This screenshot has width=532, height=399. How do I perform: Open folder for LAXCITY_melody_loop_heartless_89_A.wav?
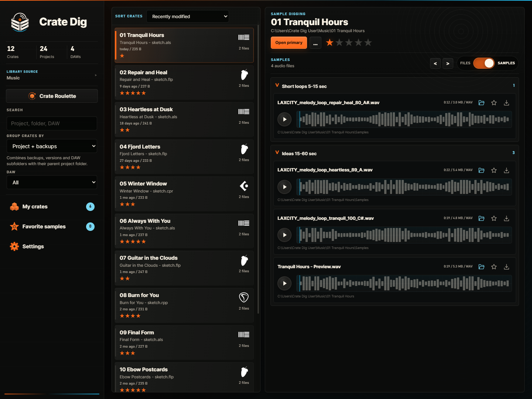point(481,170)
